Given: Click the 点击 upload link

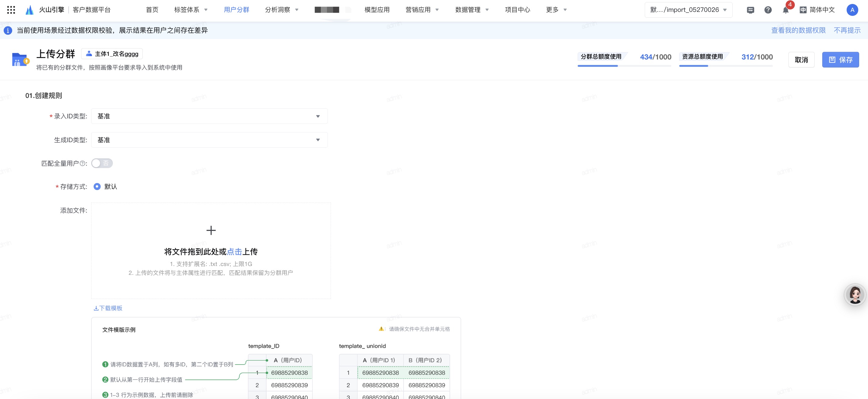Looking at the screenshot, I should pyautogui.click(x=235, y=252).
